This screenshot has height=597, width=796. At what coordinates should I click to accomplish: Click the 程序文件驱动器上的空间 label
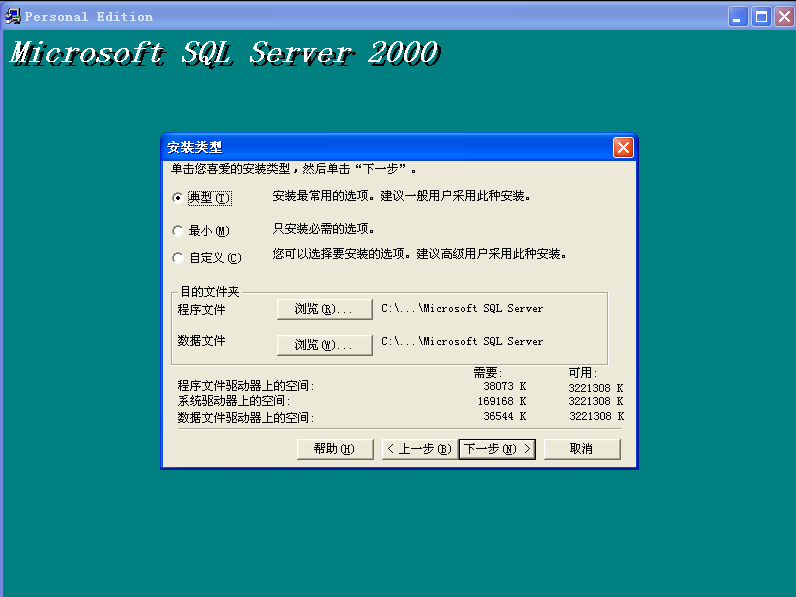(x=246, y=386)
